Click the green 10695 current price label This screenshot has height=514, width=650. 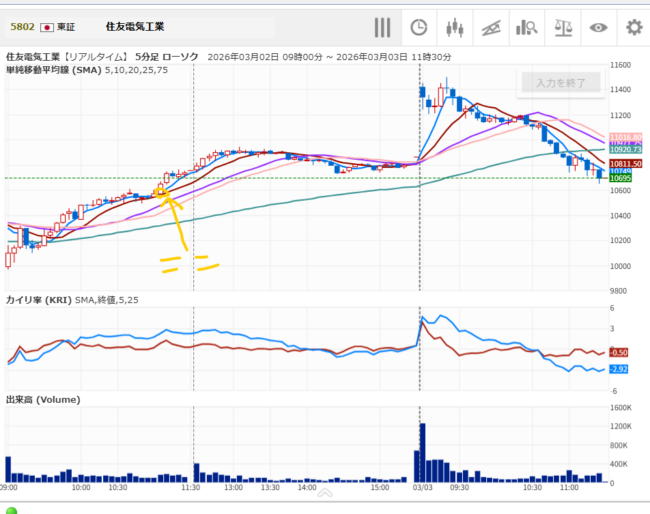tap(622, 178)
